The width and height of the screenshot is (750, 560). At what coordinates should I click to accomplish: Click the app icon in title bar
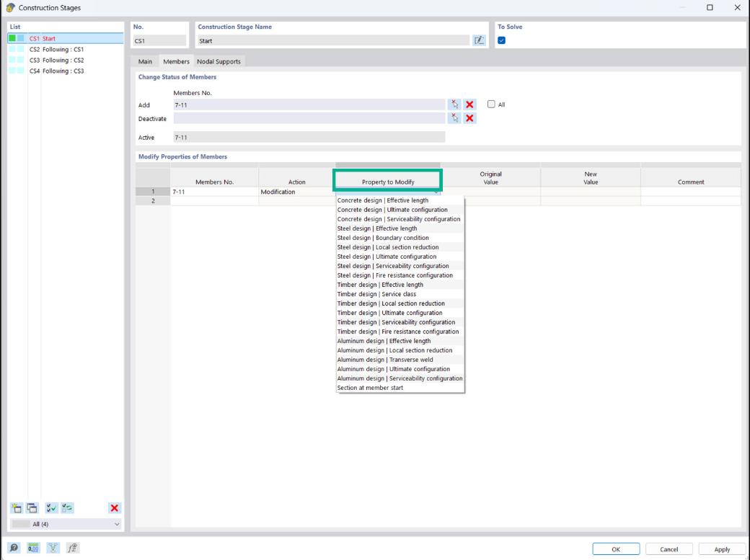pos(11,8)
